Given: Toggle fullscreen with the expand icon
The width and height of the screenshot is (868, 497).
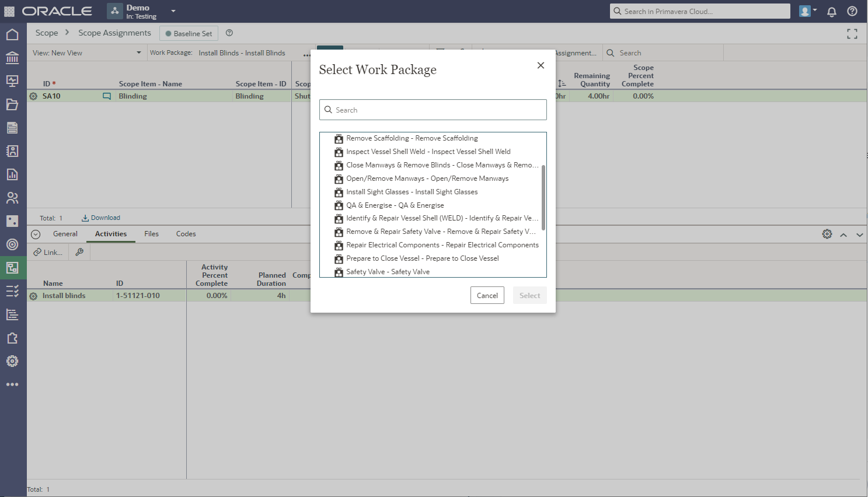Looking at the screenshot, I should coord(852,34).
